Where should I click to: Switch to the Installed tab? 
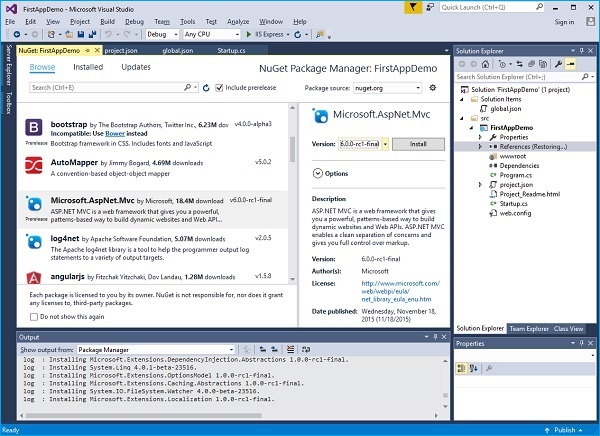(88, 67)
